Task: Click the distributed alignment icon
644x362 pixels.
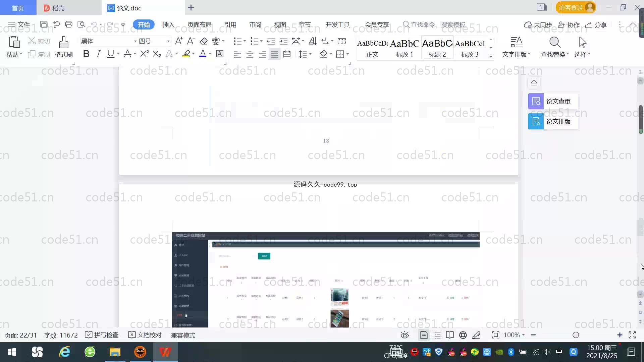Action: click(287, 54)
